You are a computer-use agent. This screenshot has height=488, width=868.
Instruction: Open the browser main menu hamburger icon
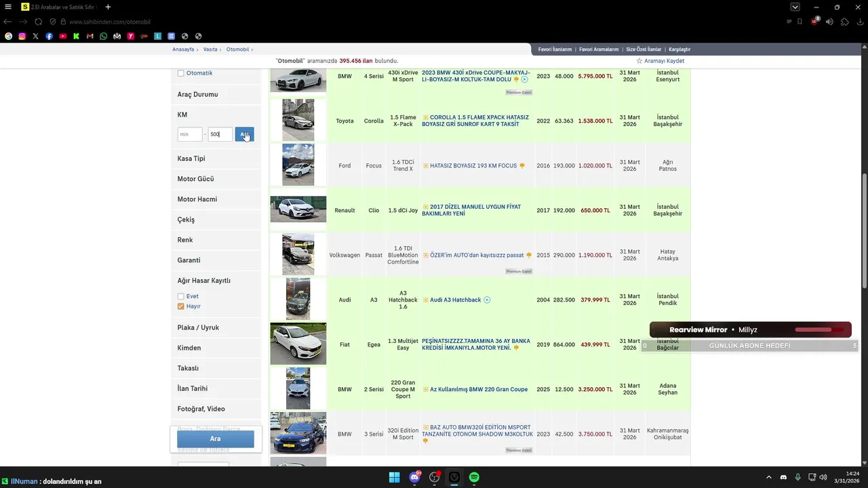click(x=8, y=7)
